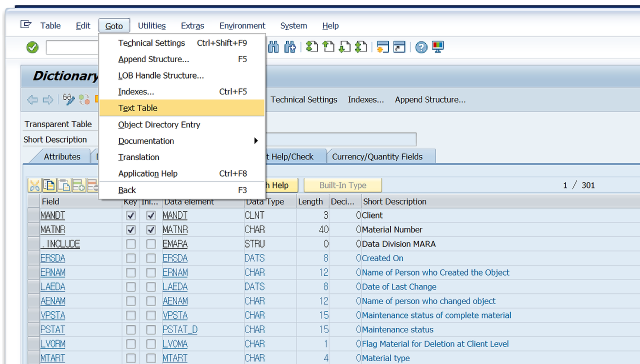Click the Short Description input field
640x364 pixels.
340,139
